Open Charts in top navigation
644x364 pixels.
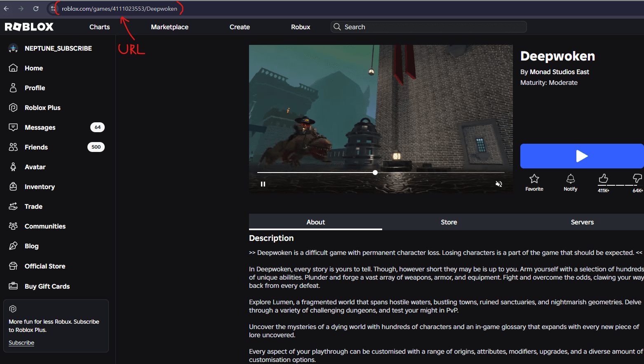(99, 27)
